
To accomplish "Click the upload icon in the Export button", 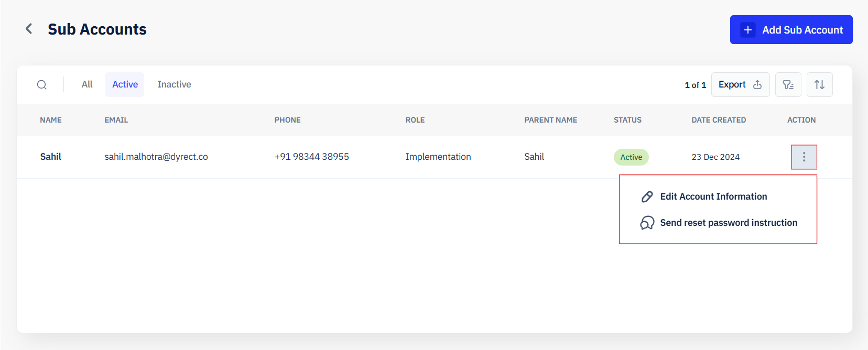I will pos(757,84).
